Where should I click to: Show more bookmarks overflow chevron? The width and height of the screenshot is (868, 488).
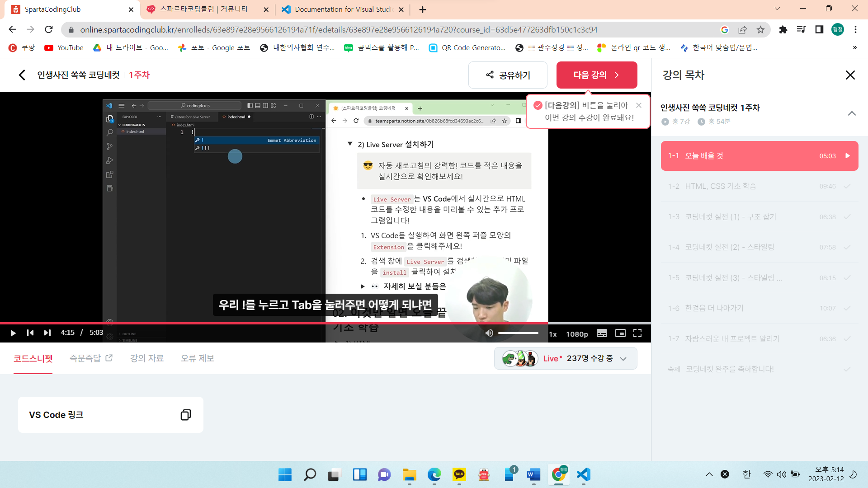pyautogui.click(x=854, y=47)
